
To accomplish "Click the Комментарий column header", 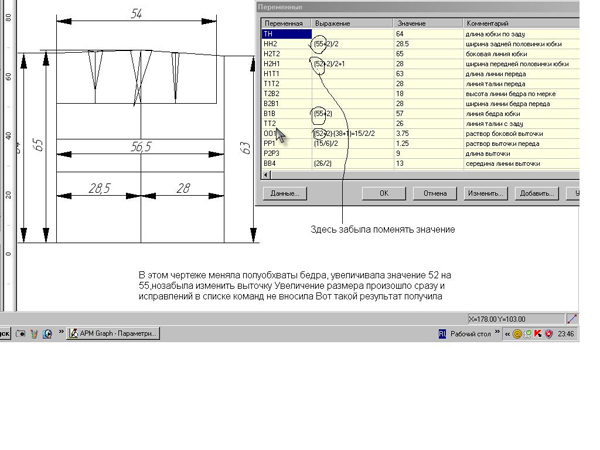I will click(521, 23).
